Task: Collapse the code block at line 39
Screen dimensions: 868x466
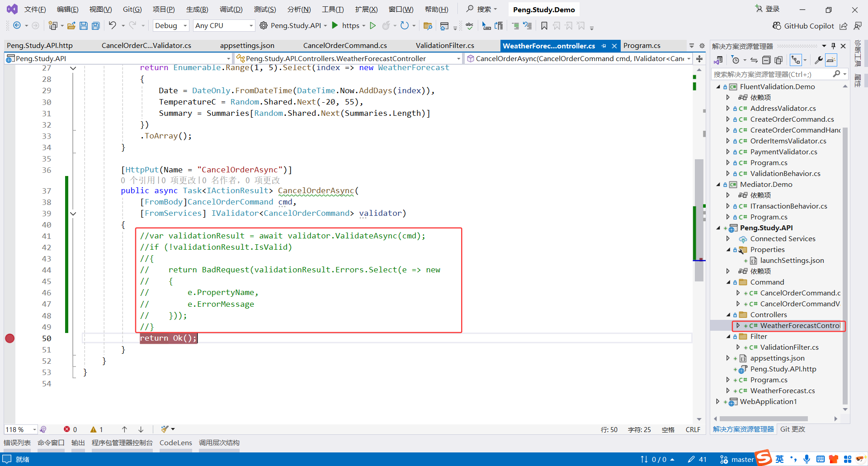Action: [x=73, y=214]
